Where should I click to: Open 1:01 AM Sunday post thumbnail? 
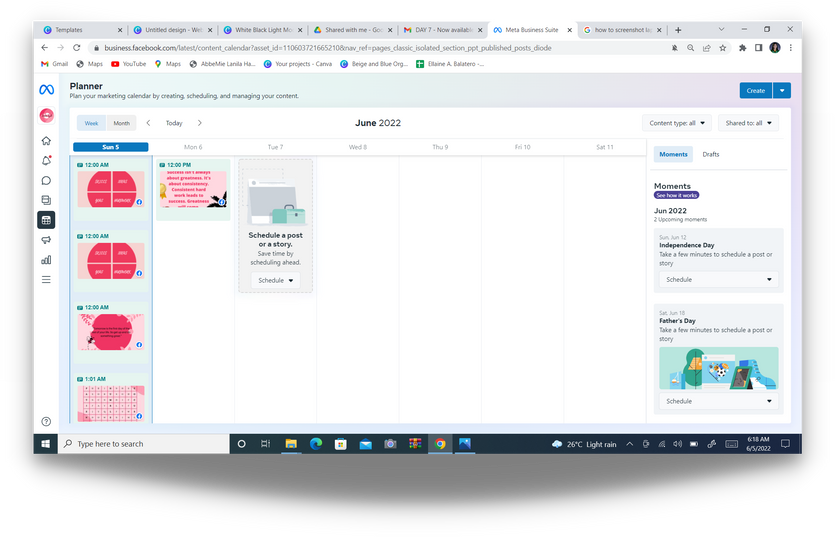(111, 403)
